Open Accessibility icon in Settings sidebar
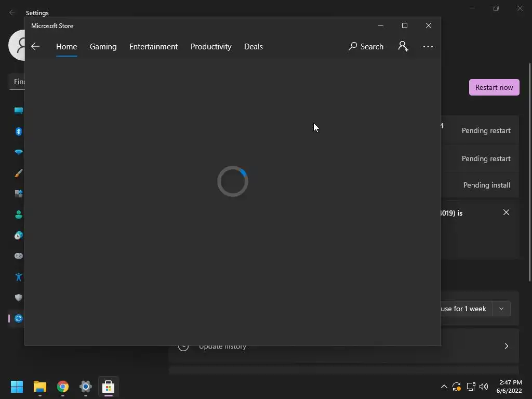Image resolution: width=532 pixels, height=399 pixels. pos(18,277)
